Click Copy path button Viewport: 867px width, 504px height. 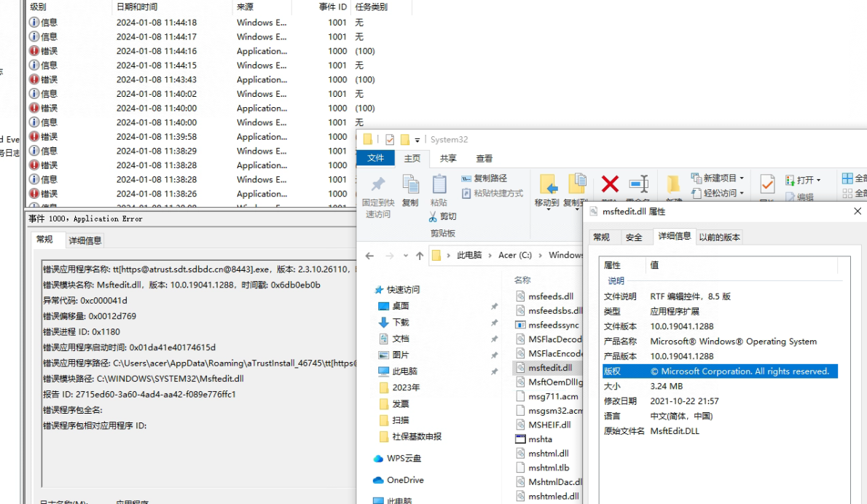pos(484,178)
